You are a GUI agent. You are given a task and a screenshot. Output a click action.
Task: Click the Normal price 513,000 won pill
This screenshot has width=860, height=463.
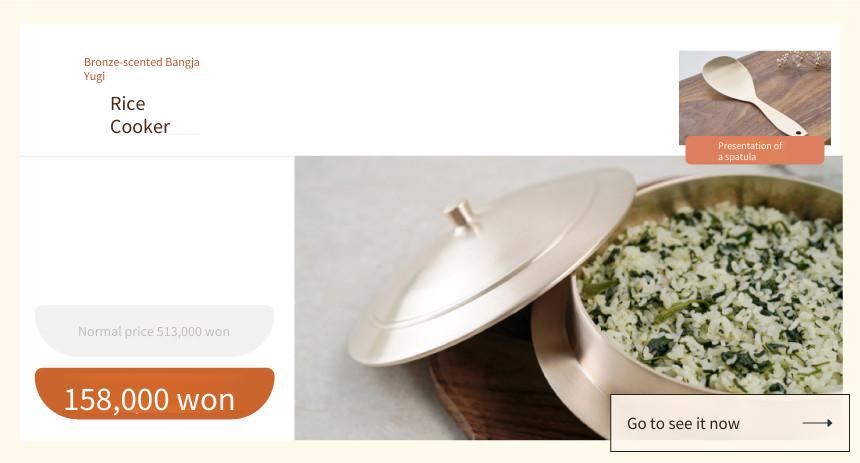pos(155,331)
